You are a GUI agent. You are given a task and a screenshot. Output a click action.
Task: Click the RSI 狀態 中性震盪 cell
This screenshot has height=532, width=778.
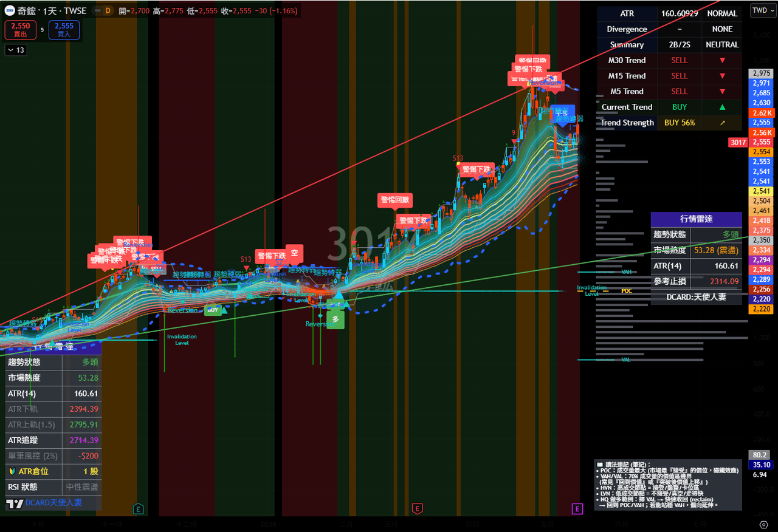[x=82, y=487]
